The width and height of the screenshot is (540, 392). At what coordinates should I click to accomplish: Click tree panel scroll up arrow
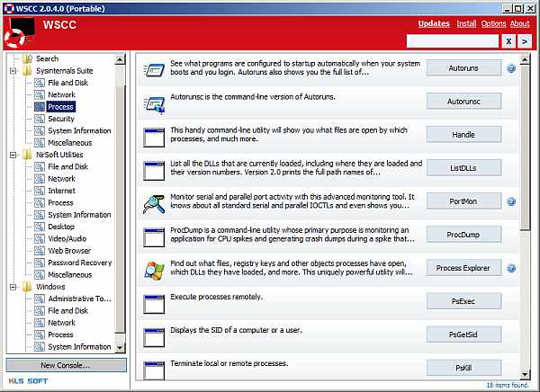coord(120,60)
